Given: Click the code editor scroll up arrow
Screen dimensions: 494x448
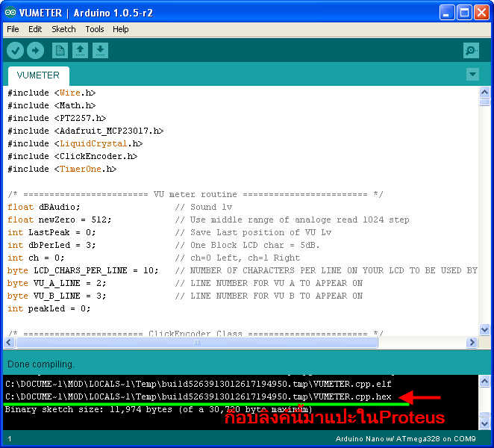Looking at the screenshot, I should [484, 93].
